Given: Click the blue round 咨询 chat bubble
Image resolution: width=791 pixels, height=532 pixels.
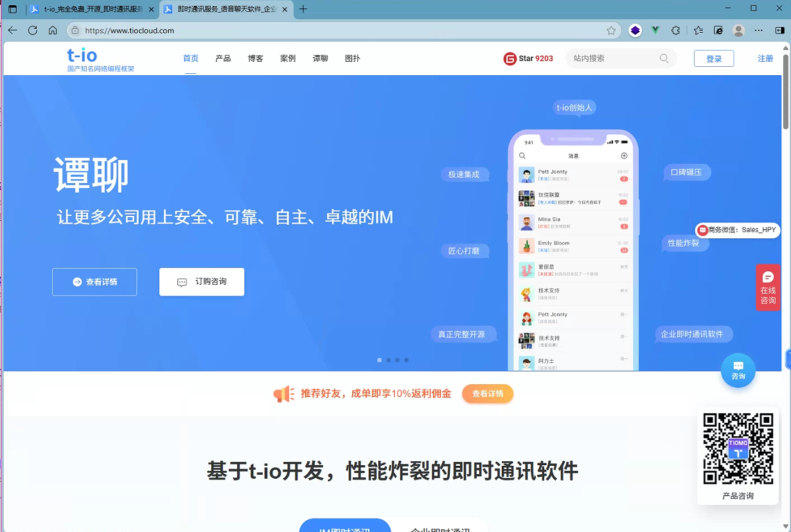Looking at the screenshot, I should pyautogui.click(x=738, y=370).
